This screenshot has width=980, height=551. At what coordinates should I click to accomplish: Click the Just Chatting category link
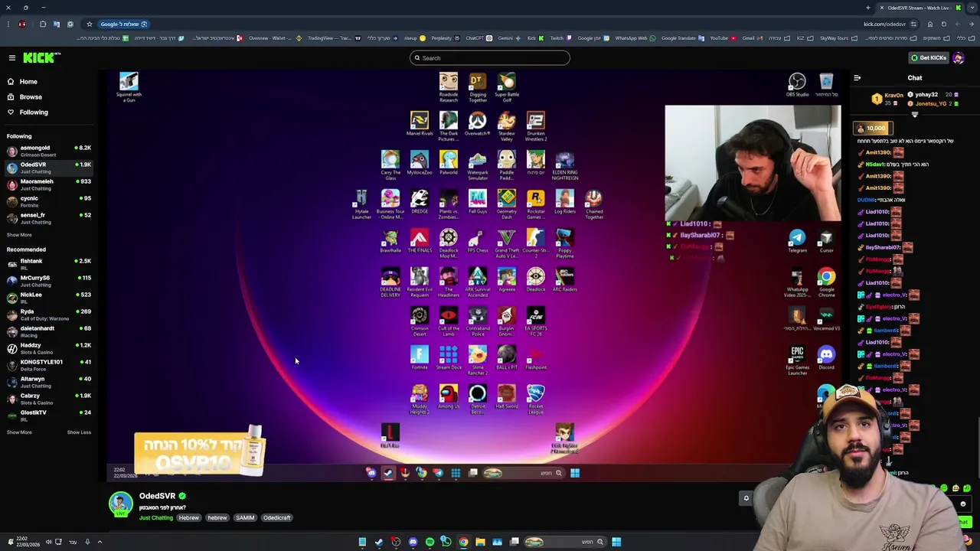tap(156, 518)
